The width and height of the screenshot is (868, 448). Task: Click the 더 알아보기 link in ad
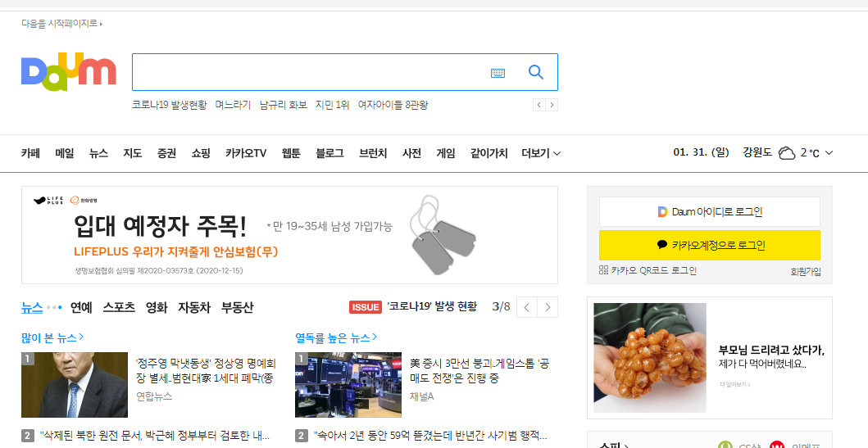click(x=735, y=384)
